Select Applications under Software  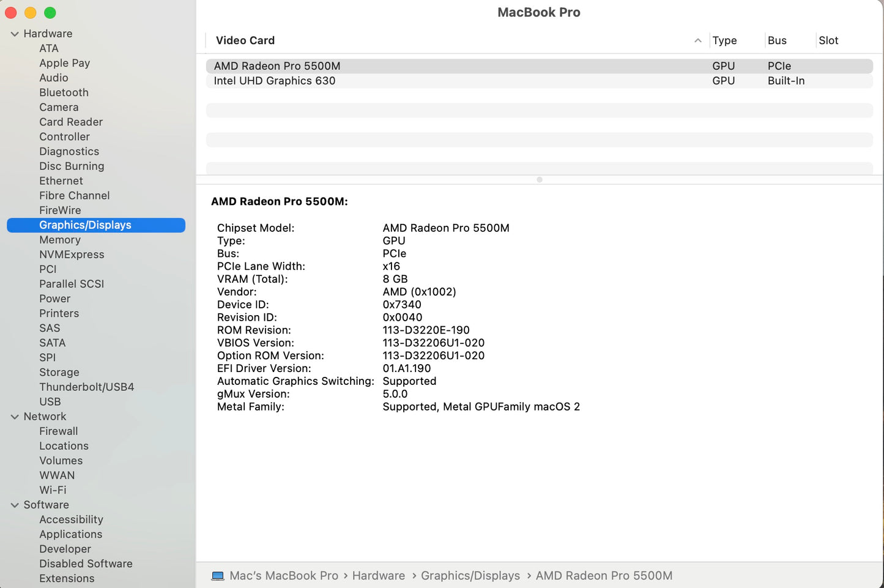(x=71, y=534)
